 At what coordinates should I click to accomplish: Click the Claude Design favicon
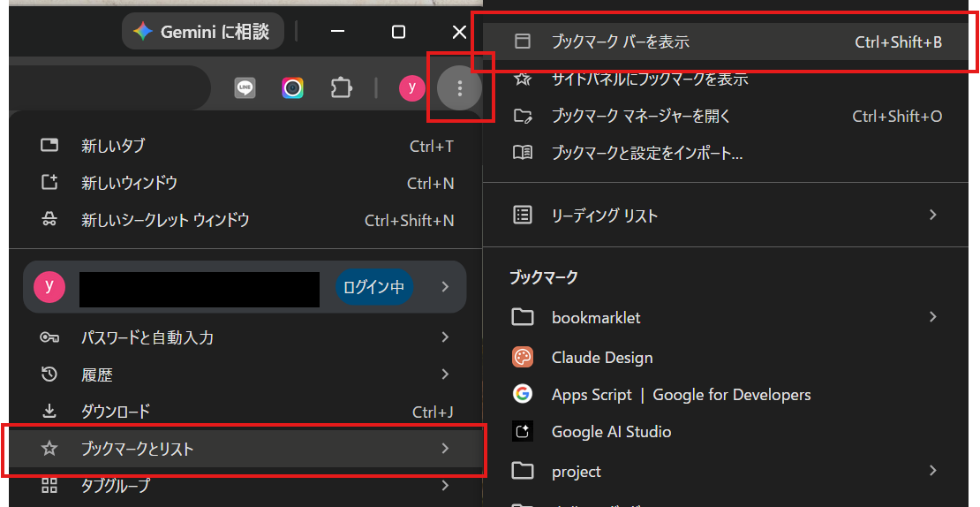pos(523,357)
